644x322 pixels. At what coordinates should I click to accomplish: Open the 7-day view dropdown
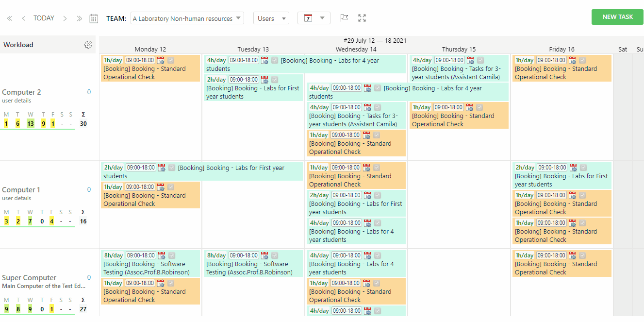(314, 18)
